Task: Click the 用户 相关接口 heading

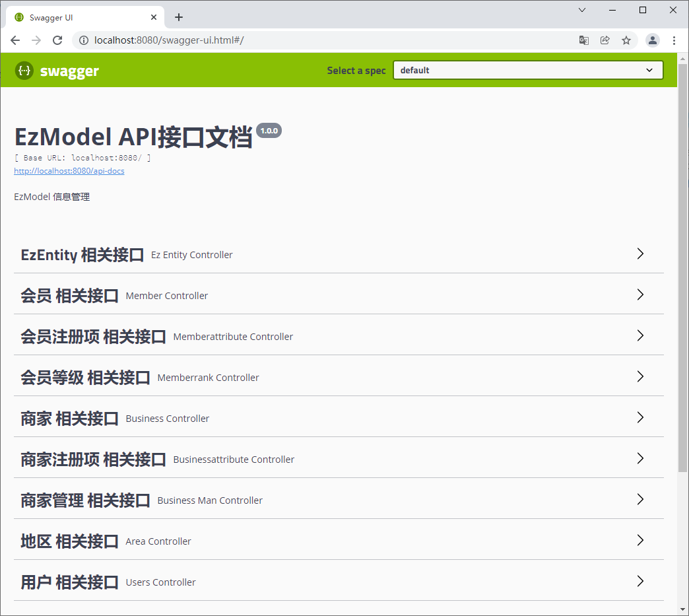Action: click(x=69, y=582)
